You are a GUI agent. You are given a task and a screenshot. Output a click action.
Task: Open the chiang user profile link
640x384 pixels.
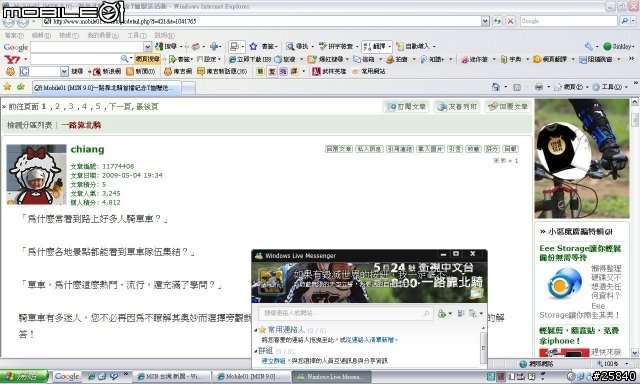point(87,149)
